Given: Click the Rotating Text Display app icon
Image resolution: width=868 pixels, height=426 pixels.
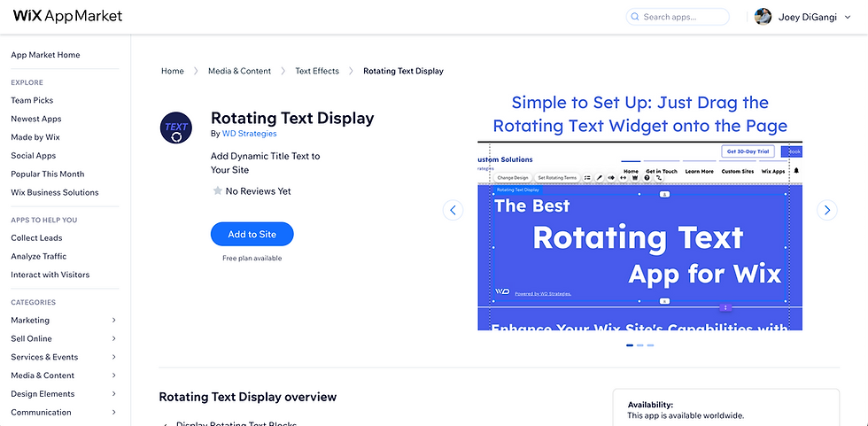Looking at the screenshot, I should click(x=176, y=128).
